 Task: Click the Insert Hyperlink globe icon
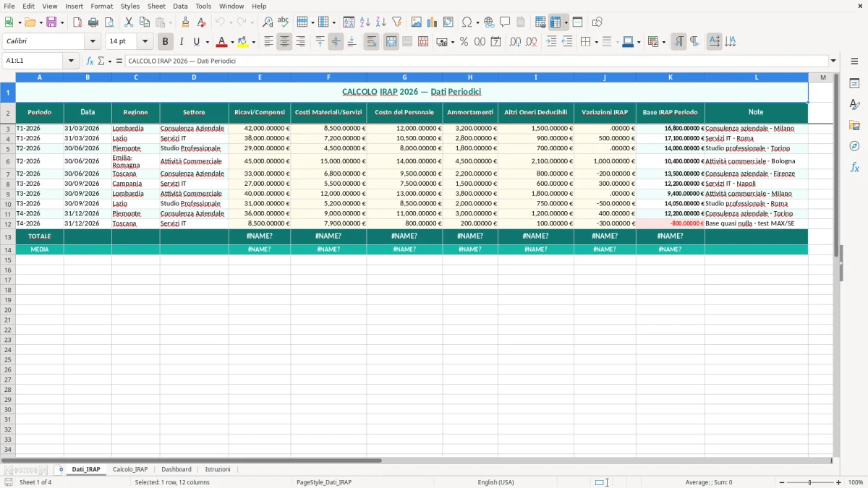(489, 22)
